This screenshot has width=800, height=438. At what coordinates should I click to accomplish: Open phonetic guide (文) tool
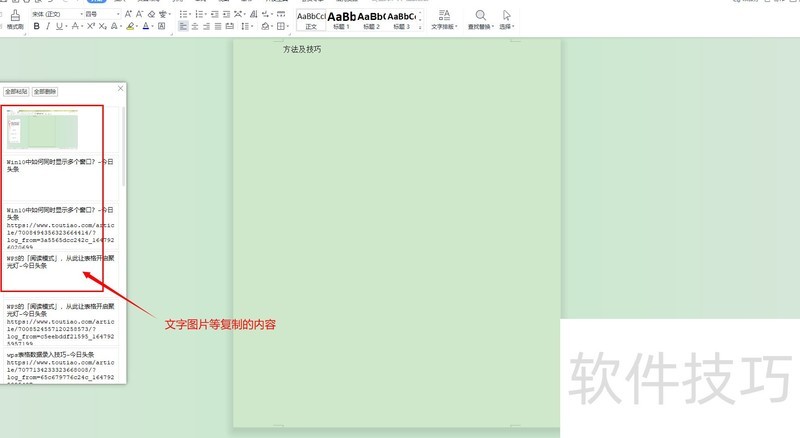163,14
